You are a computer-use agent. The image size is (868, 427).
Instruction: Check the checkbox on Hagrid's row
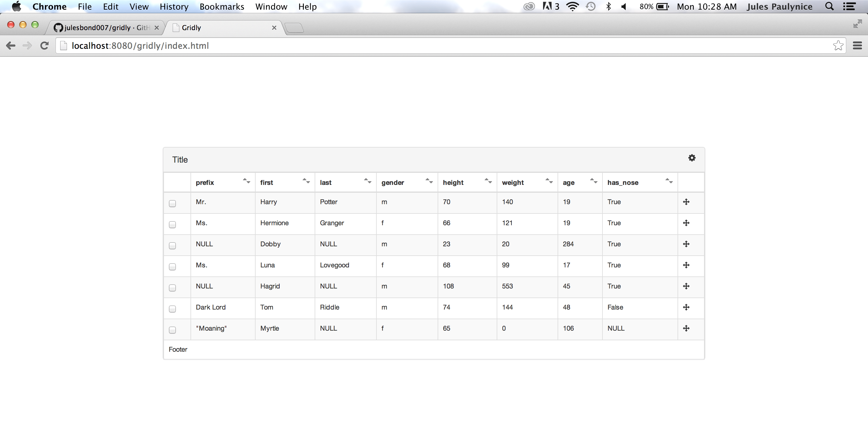pos(172,288)
